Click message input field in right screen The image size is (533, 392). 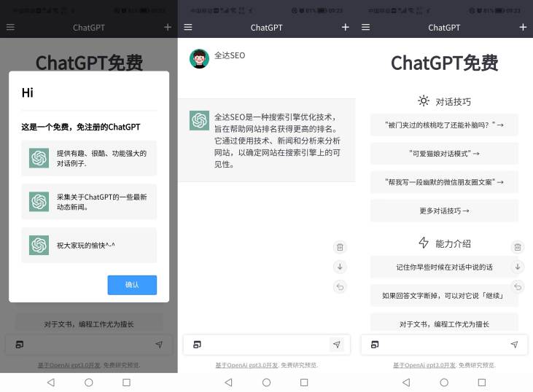(443, 345)
